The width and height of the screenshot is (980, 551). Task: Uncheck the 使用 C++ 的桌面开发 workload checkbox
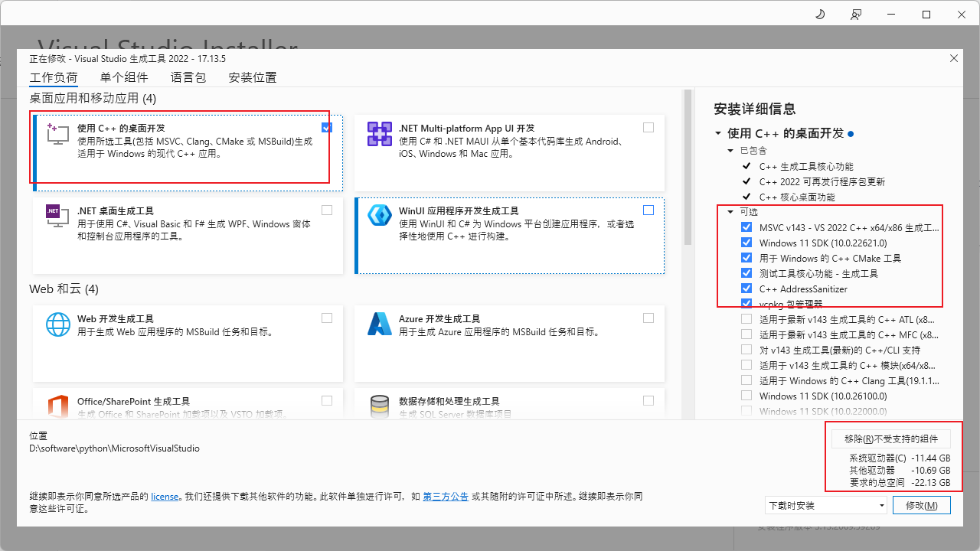pyautogui.click(x=327, y=128)
